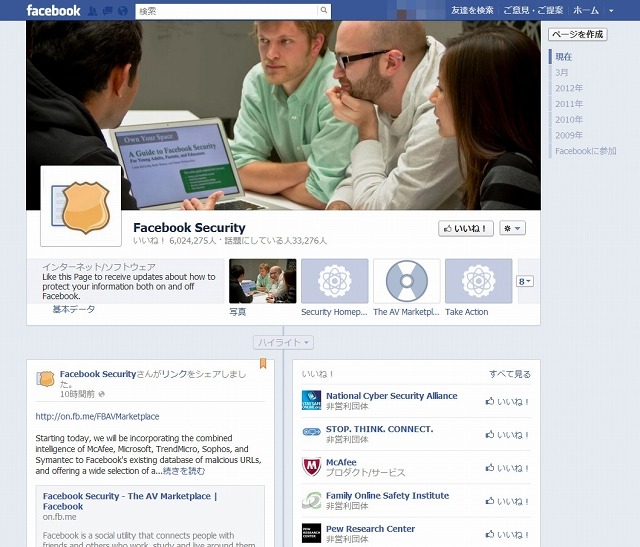Open the Pew Research Center page link

[370, 529]
